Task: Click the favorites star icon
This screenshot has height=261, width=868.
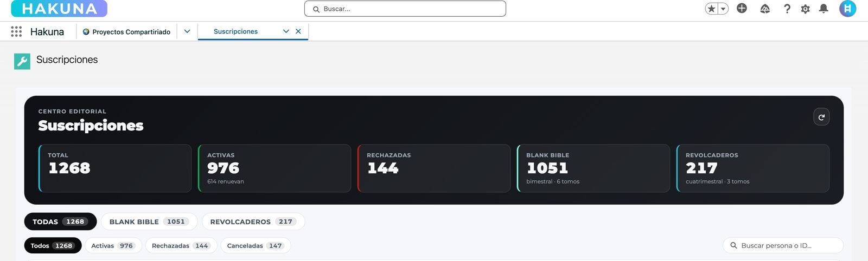Action: click(x=711, y=9)
